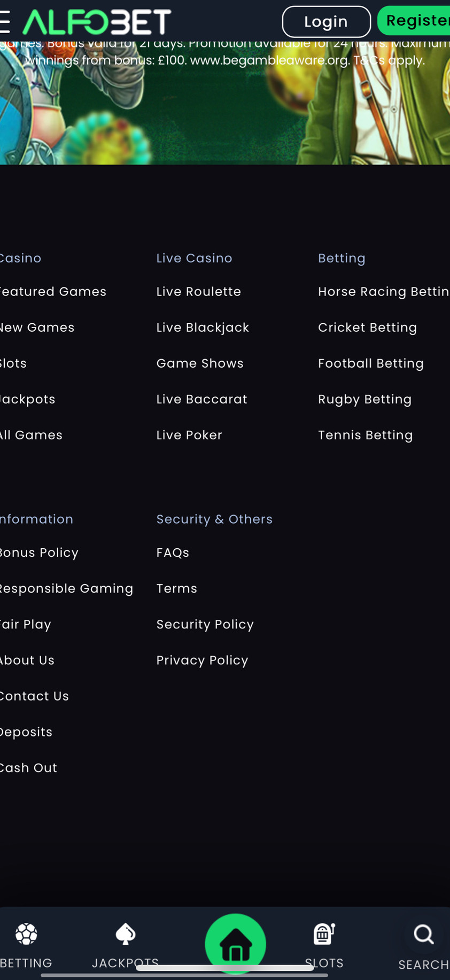Open Responsible Gaming information
This screenshot has width=450, height=980.
pos(66,588)
